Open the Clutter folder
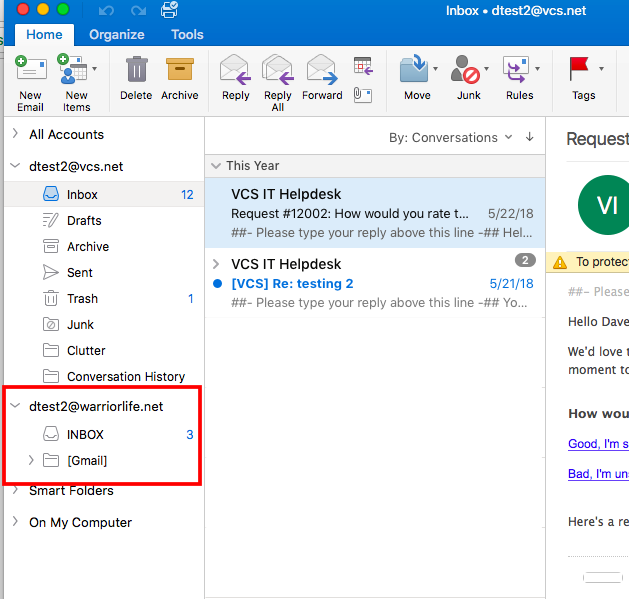The width and height of the screenshot is (629, 599). point(104,350)
